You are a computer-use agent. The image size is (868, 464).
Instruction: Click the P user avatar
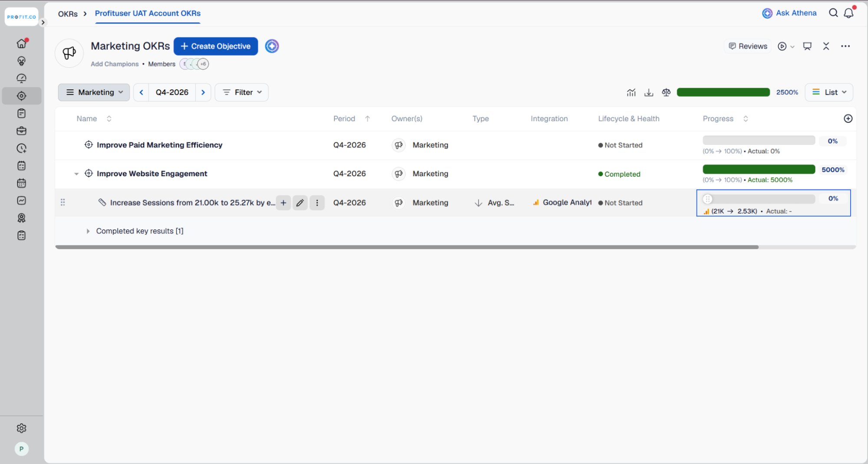point(21,449)
